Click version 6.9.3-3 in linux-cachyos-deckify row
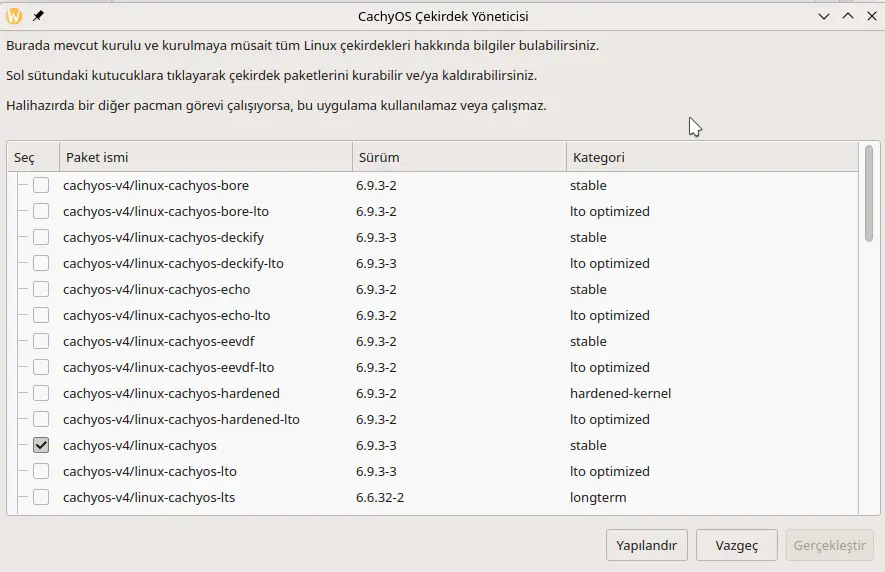The image size is (885, 572). (x=376, y=237)
